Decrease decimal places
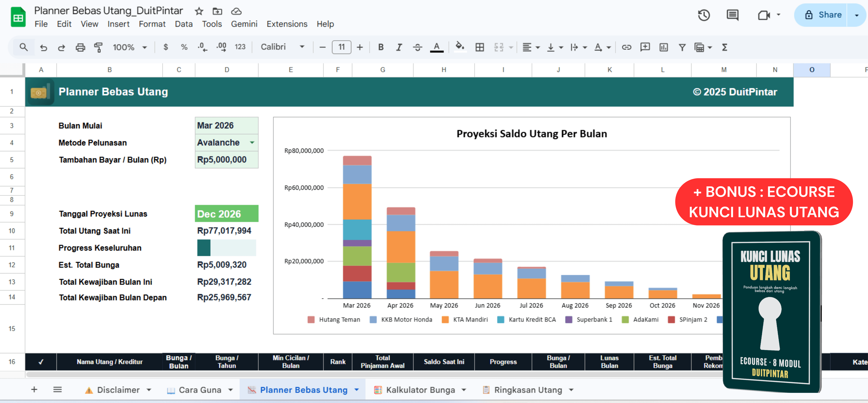The height and width of the screenshot is (403, 868). 203,47
